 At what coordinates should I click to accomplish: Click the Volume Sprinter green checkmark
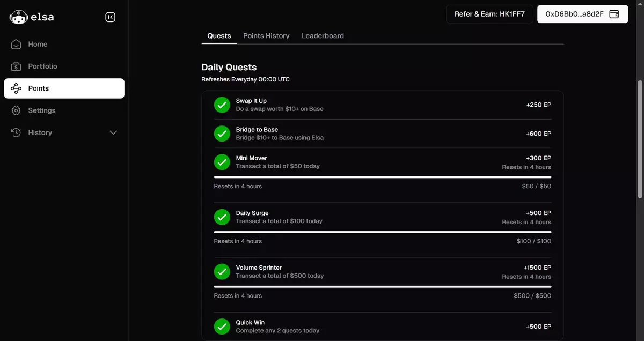[x=222, y=272]
